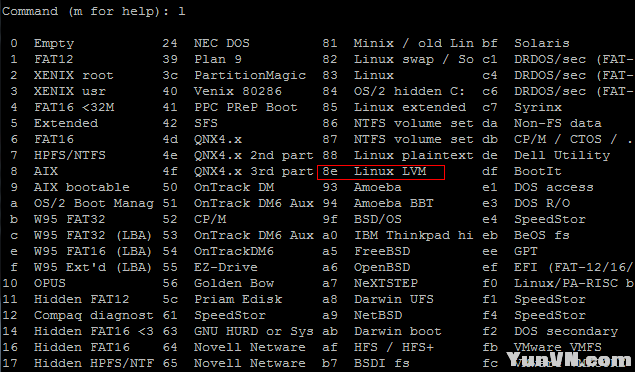The image size is (635, 372).
Task: Select 'Non-FS data' entry
Action: tap(557, 123)
